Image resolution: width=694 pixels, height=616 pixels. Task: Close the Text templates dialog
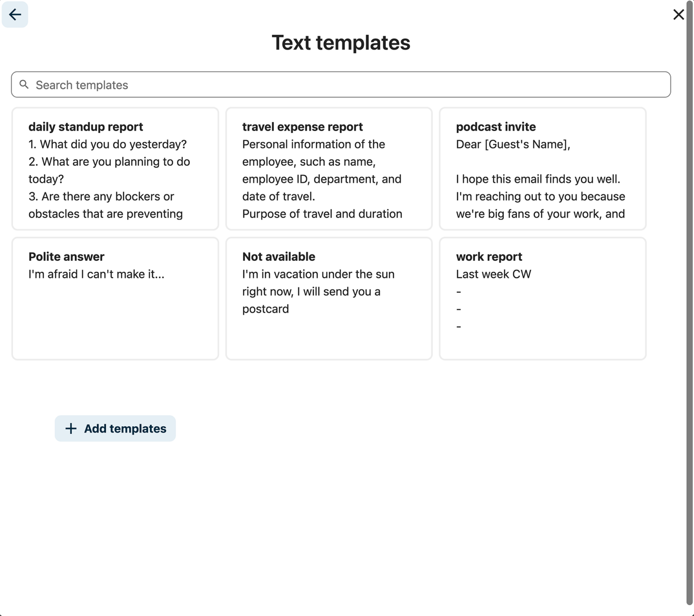tap(678, 14)
